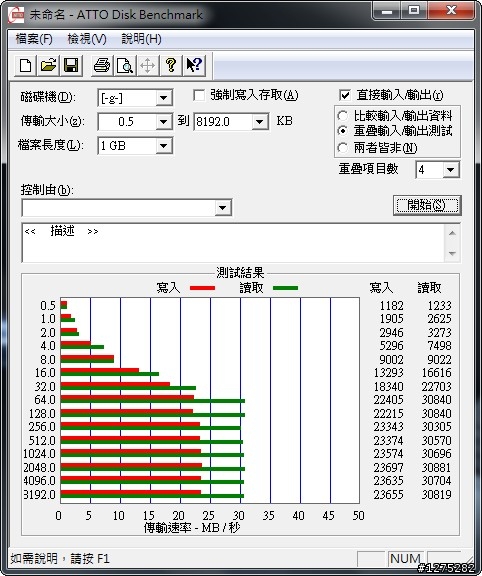Open About via question mark icon

170,66
